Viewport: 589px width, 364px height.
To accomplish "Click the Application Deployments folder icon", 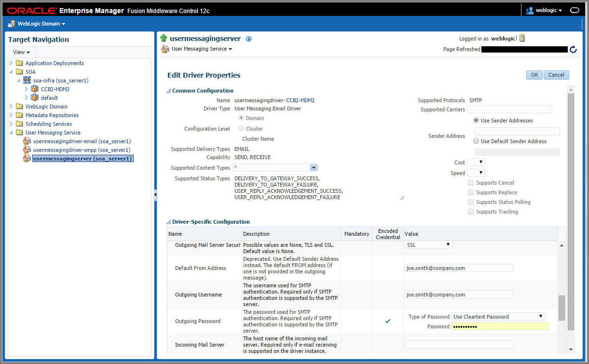I will (19, 63).
